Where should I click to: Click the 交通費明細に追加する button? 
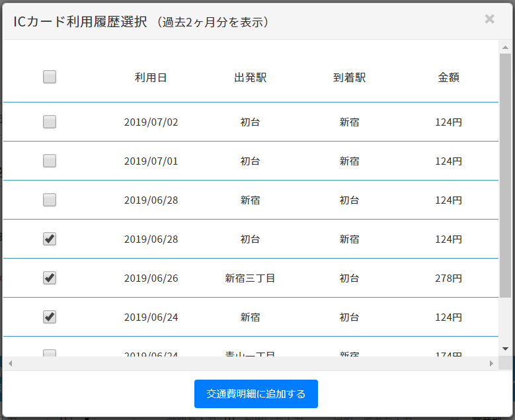[x=256, y=394]
